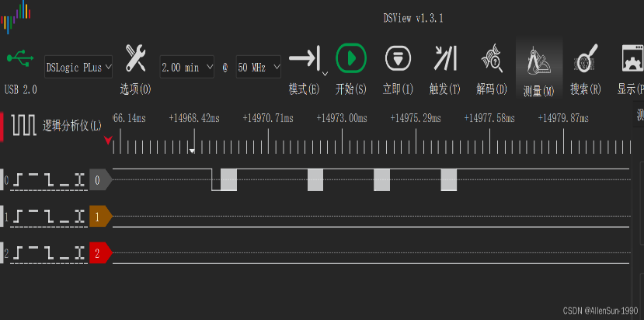
Task: Click the brown channel 1 color tag
Action: [99, 217]
